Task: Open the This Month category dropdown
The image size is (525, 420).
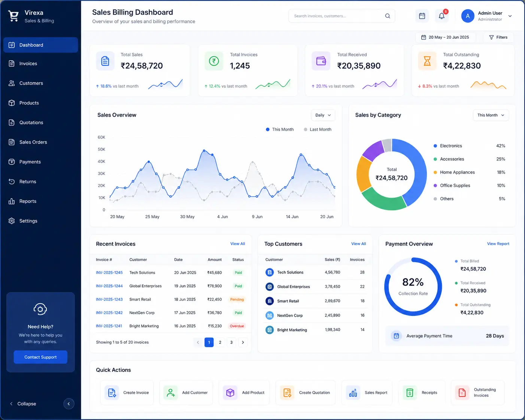Action: (491, 115)
